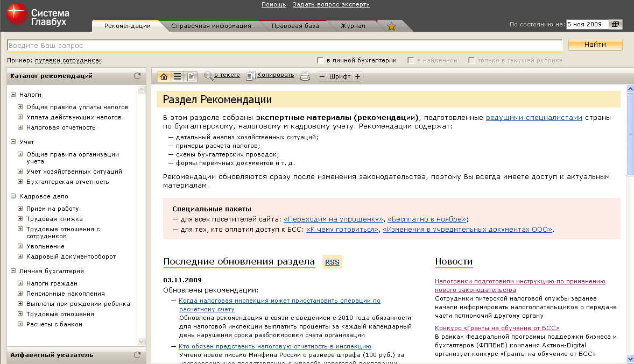Open the calendar date picker icon
This screenshot has height=364, width=634.
[x=615, y=24]
